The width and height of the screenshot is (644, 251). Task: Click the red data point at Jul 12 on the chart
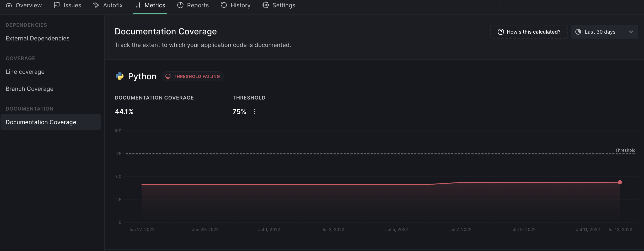click(x=620, y=182)
